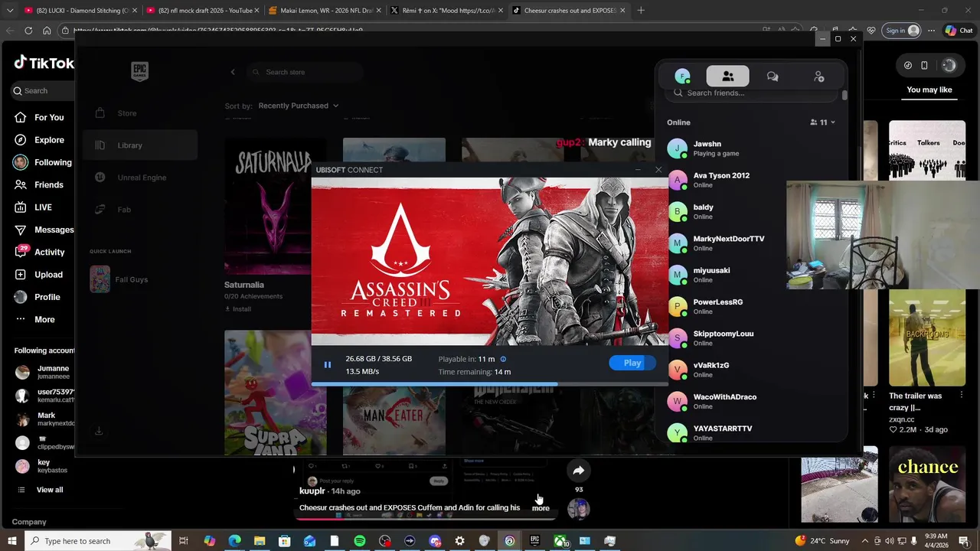Screen dimensions: 980x551
Task: Launch Fall Guys from Quick Launch
Action: point(140,279)
